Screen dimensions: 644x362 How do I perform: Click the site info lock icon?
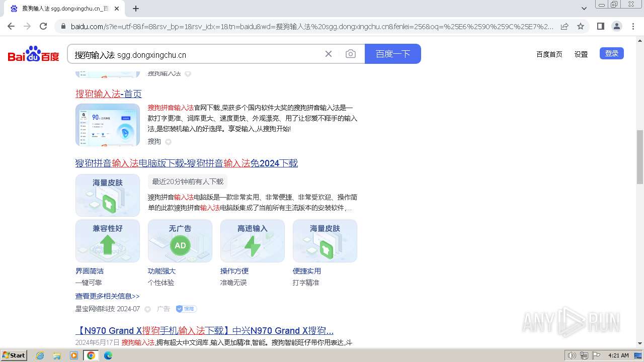click(62, 26)
